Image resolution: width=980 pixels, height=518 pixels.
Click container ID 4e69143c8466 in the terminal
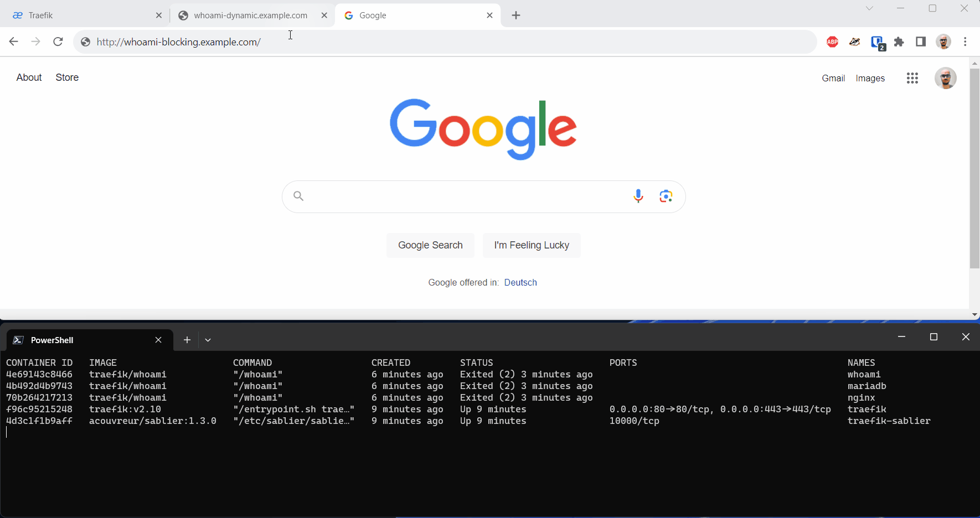click(39, 374)
